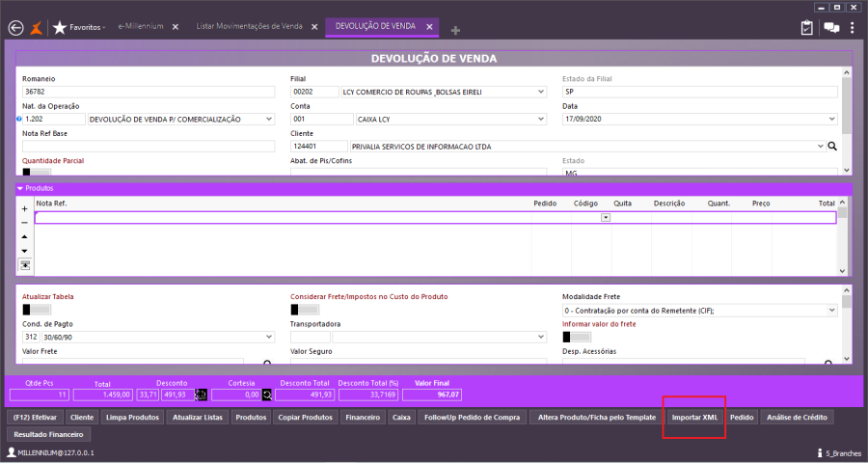
Task: Add product row with plus icon
Action: coord(24,208)
